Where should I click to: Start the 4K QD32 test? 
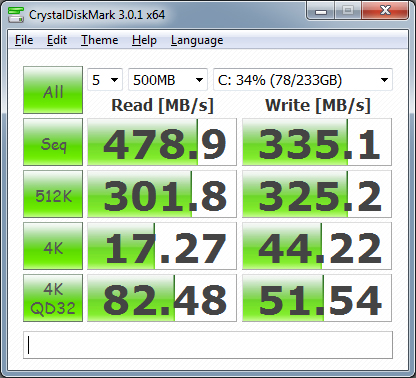tap(53, 298)
